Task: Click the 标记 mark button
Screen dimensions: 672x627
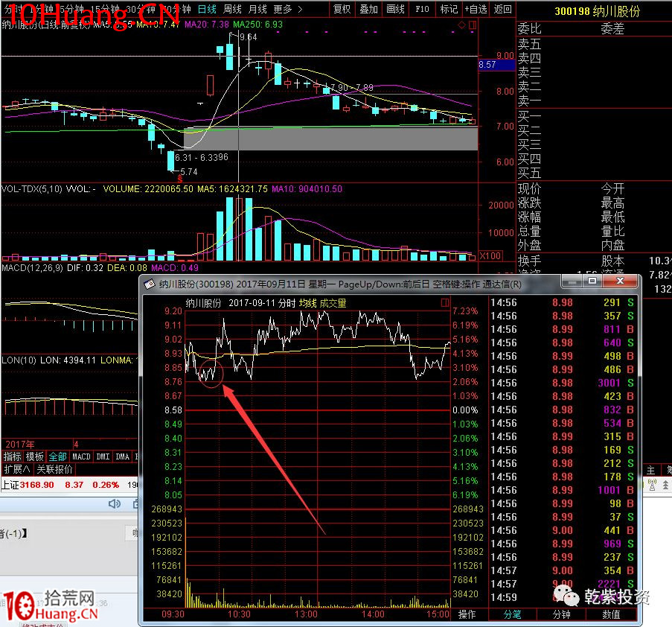Action: click(x=449, y=9)
